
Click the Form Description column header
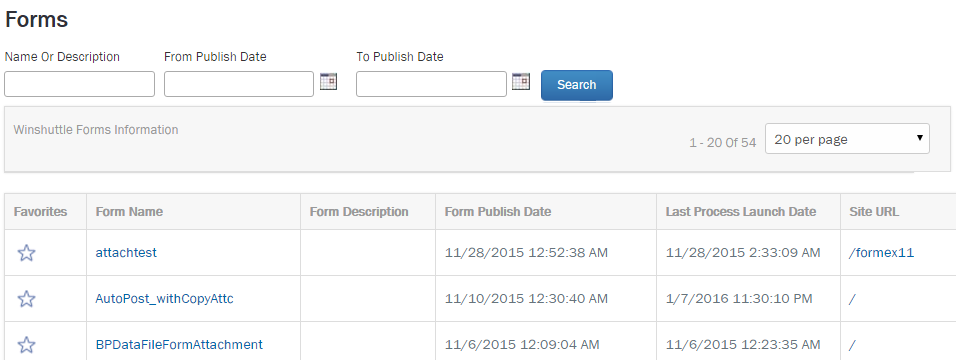click(x=359, y=212)
